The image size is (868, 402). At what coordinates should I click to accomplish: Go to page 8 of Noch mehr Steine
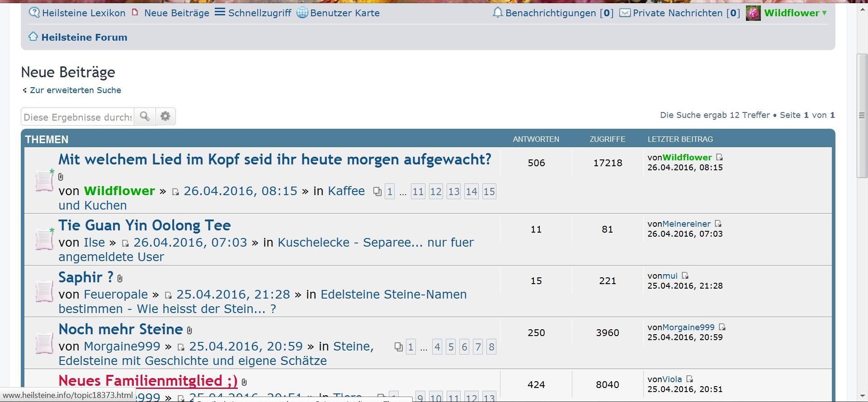[x=491, y=347]
